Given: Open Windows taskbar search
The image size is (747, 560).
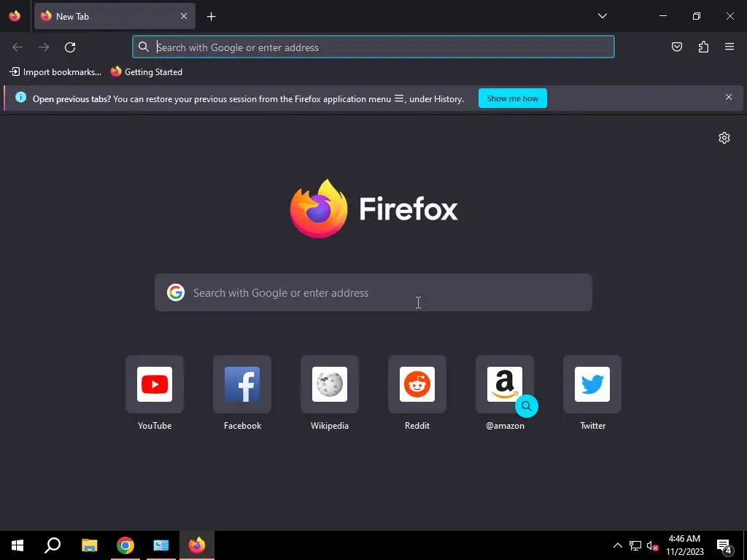Looking at the screenshot, I should click(x=53, y=545).
